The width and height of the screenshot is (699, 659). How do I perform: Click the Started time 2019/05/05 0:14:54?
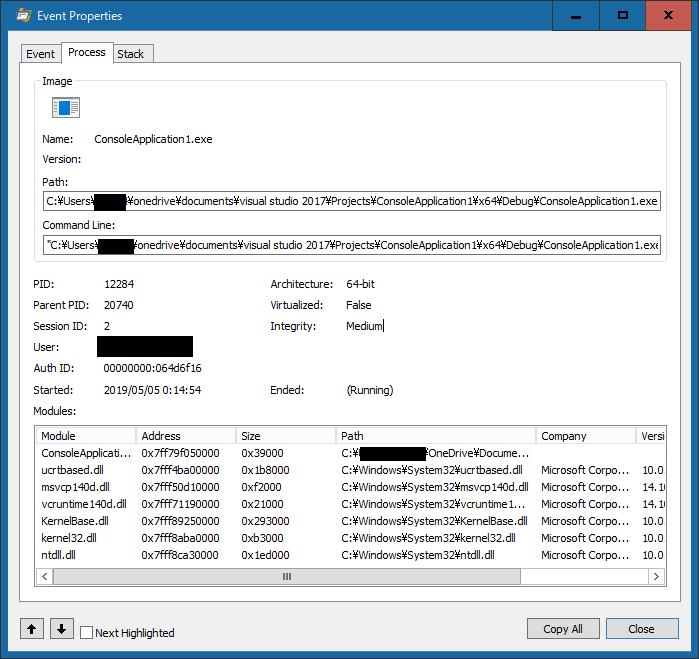(x=152, y=390)
